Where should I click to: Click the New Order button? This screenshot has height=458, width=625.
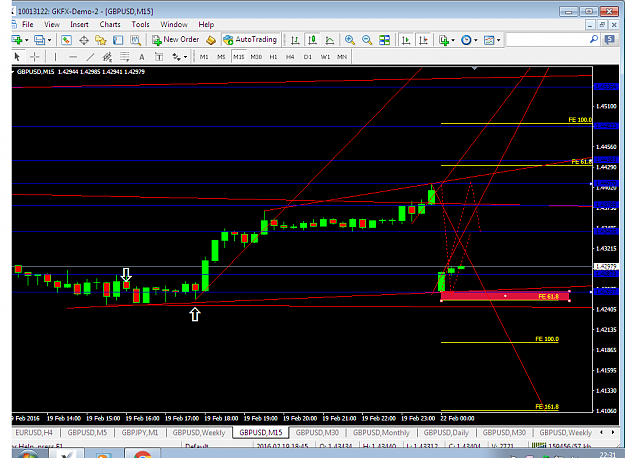[176, 39]
